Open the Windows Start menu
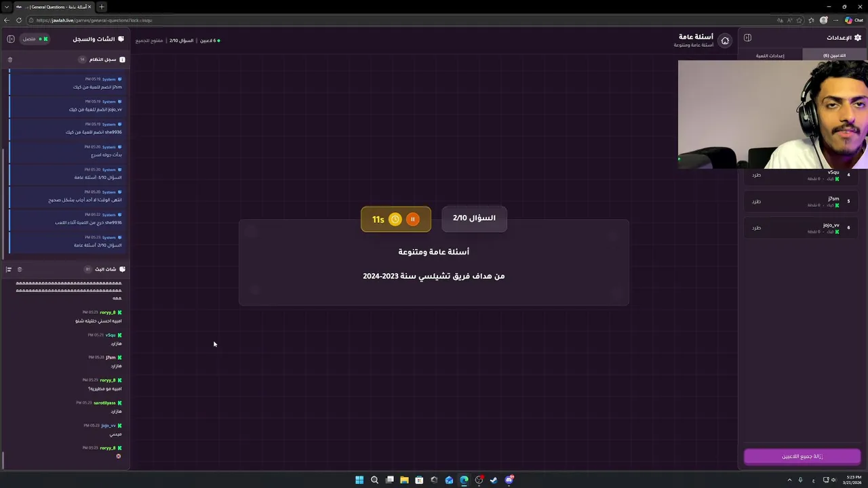The height and width of the screenshot is (488, 868). click(359, 480)
